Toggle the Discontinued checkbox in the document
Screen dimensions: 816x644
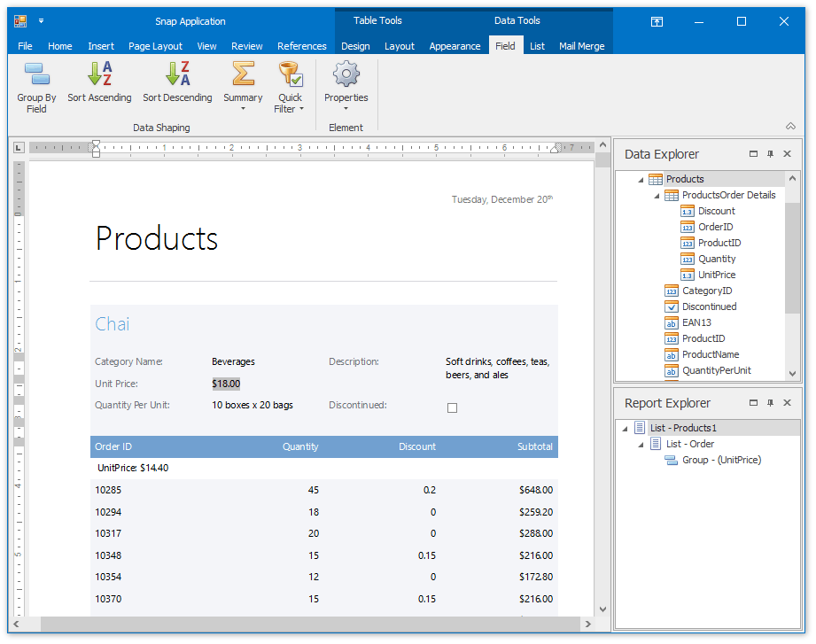click(x=452, y=407)
